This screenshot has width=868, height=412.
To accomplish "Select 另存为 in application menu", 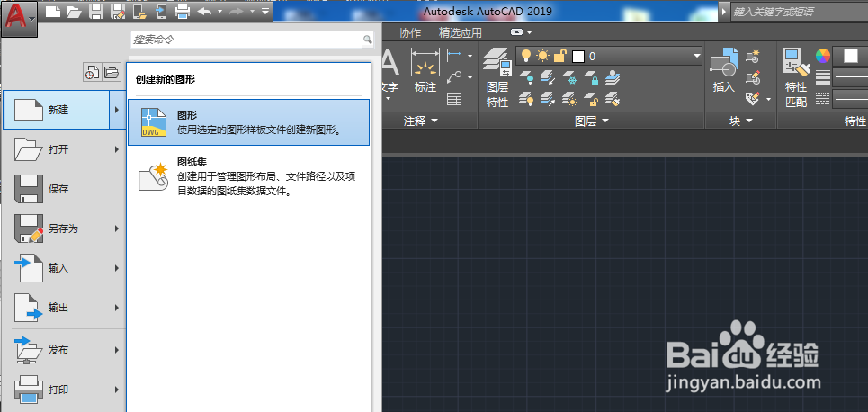I will [x=63, y=228].
